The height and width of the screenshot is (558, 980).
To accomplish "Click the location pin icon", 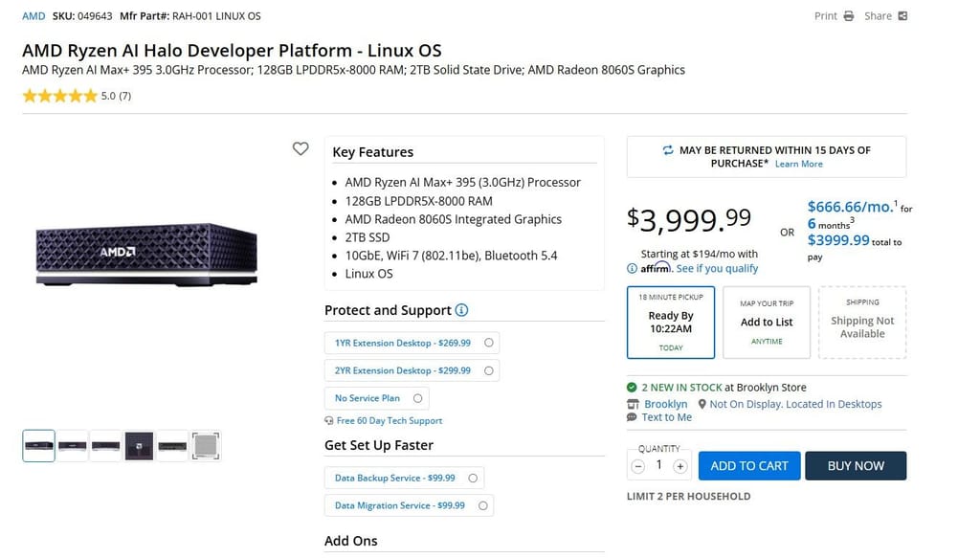I will [702, 404].
